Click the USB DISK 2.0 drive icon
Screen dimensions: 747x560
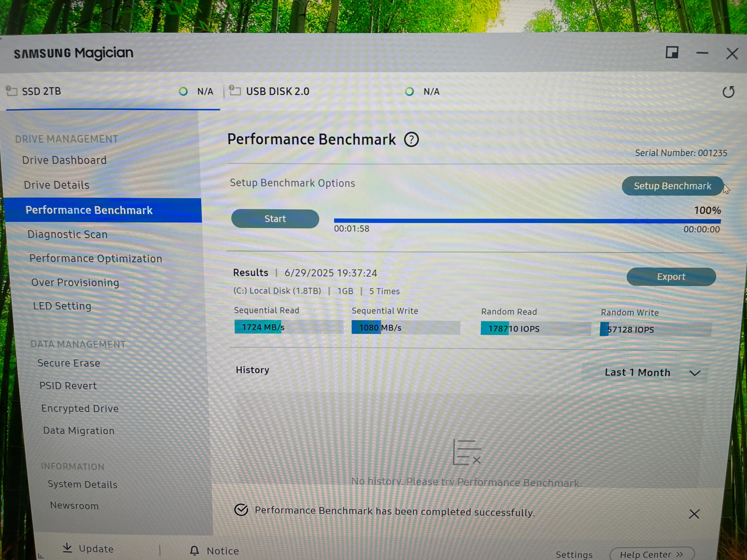[235, 90]
